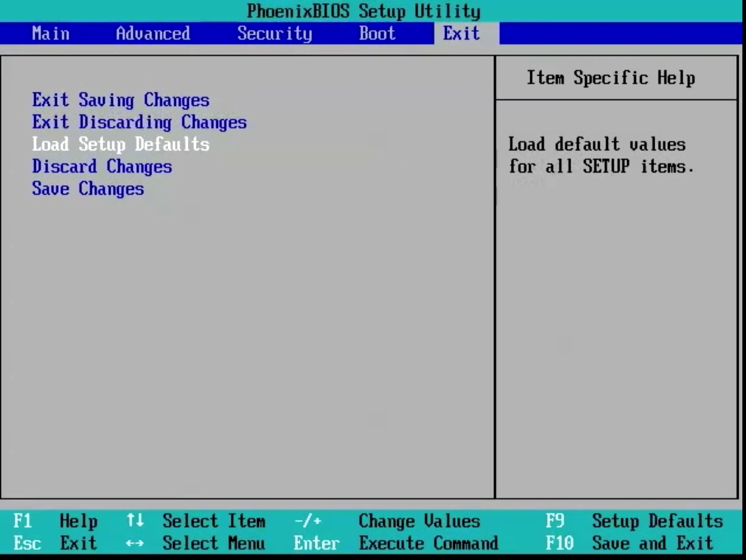Select Exit Saving Changes
The image size is (746, 560).
pyautogui.click(x=120, y=100)
